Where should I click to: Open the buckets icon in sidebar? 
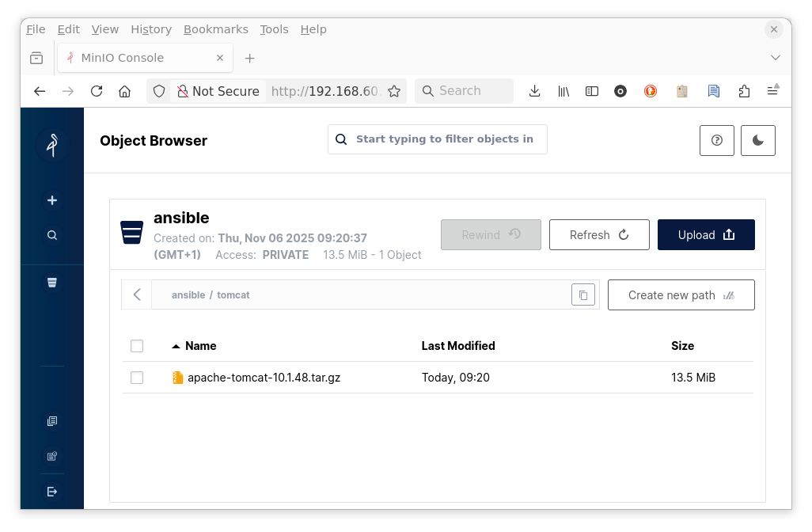click(x=52, y=283)
